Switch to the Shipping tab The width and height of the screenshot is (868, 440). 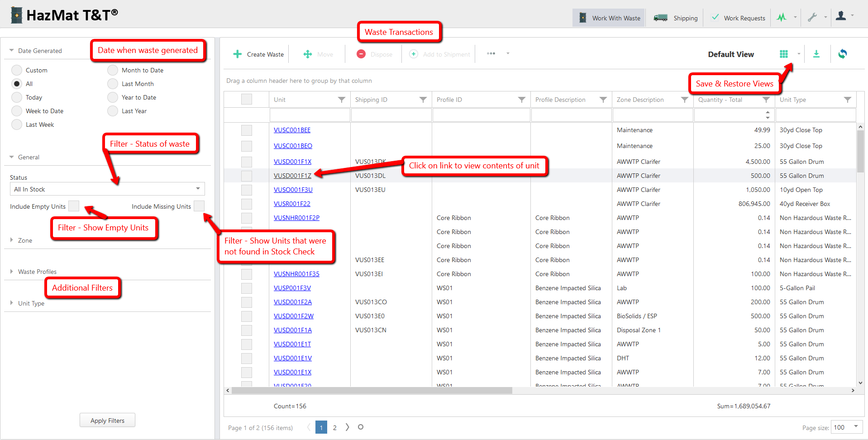pyautogui.click(x=676, y=18)
